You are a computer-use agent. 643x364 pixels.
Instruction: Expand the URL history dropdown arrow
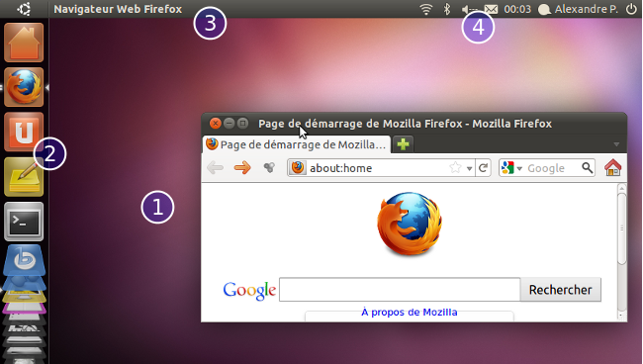[x=469, y=168]
